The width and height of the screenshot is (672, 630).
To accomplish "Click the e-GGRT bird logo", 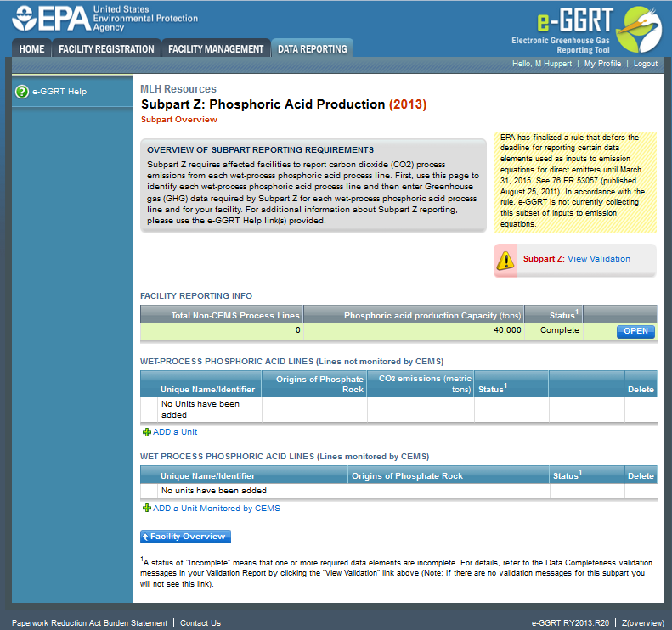I will coord(639,30).
